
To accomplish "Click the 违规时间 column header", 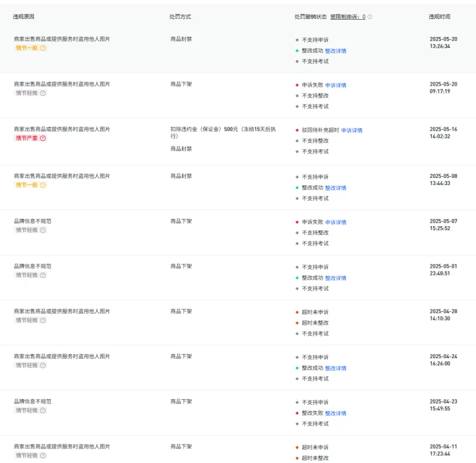I will pyautogui.click(x=439, y=17).
